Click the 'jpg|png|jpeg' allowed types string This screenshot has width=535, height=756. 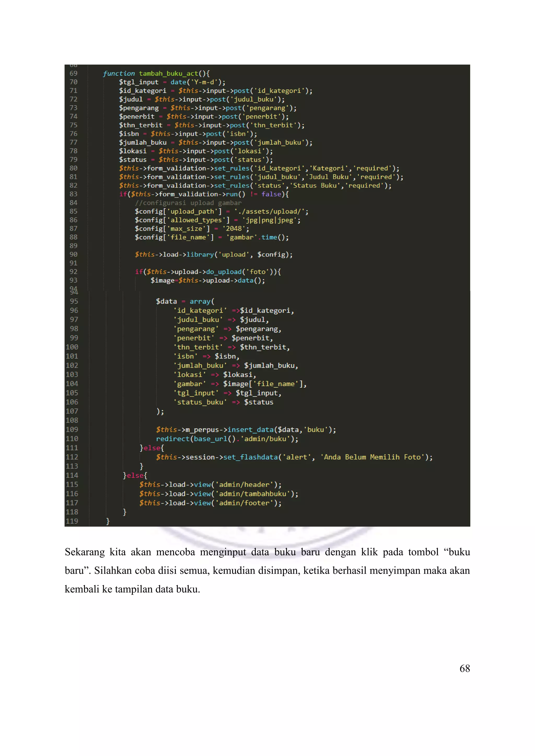[x=270, y=220]
